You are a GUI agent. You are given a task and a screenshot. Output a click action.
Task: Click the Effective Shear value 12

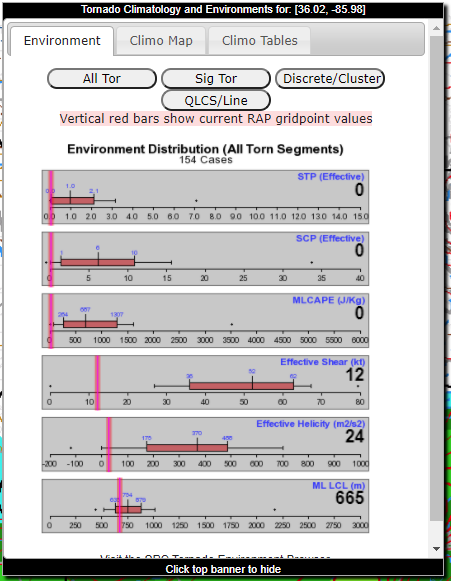click(355, 375)
